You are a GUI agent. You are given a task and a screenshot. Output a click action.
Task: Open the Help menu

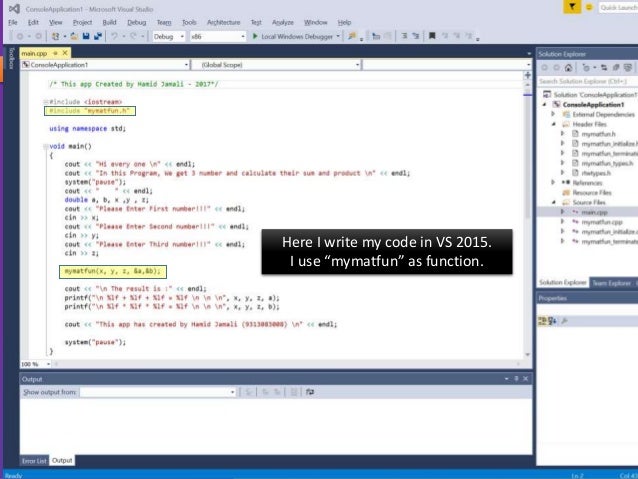click(x=344, y=22)
